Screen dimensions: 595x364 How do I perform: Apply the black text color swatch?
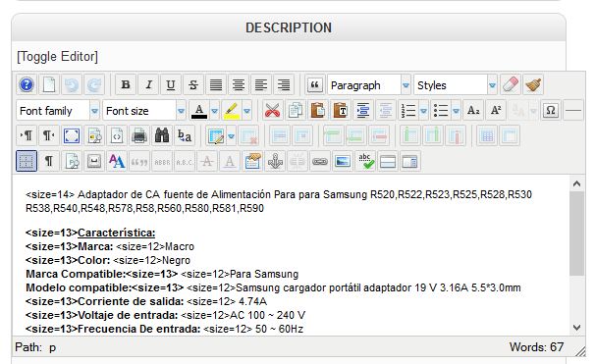(x=199, y=111)
